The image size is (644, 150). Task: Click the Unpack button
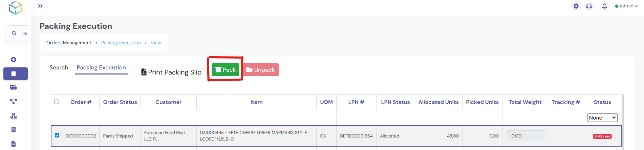click(260, 70)
